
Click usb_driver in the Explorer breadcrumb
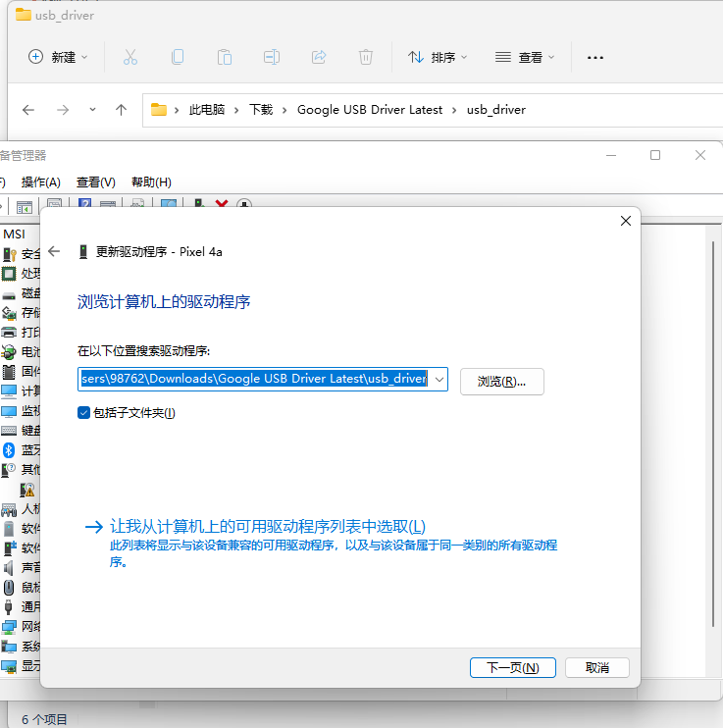point(496,110)
